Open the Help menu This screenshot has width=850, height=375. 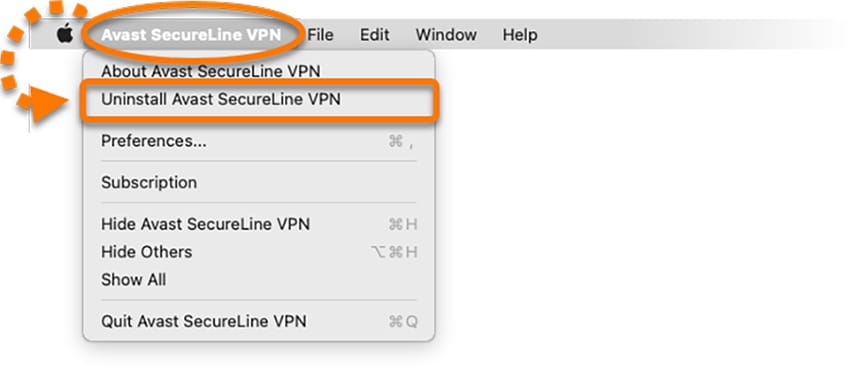point(520,35)
